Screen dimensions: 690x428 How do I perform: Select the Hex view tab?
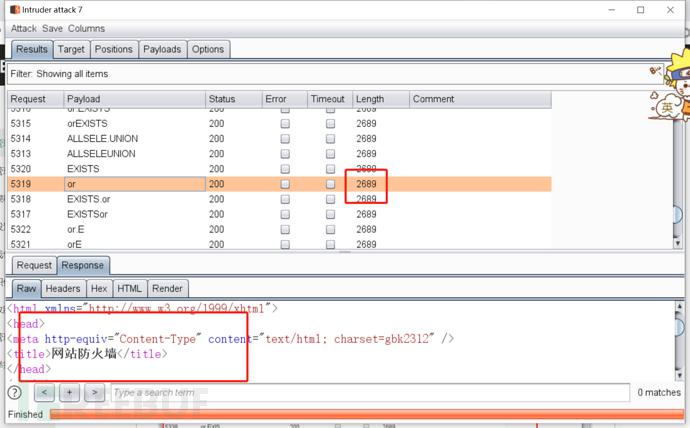pyautogui.click(x=99, y=289)
